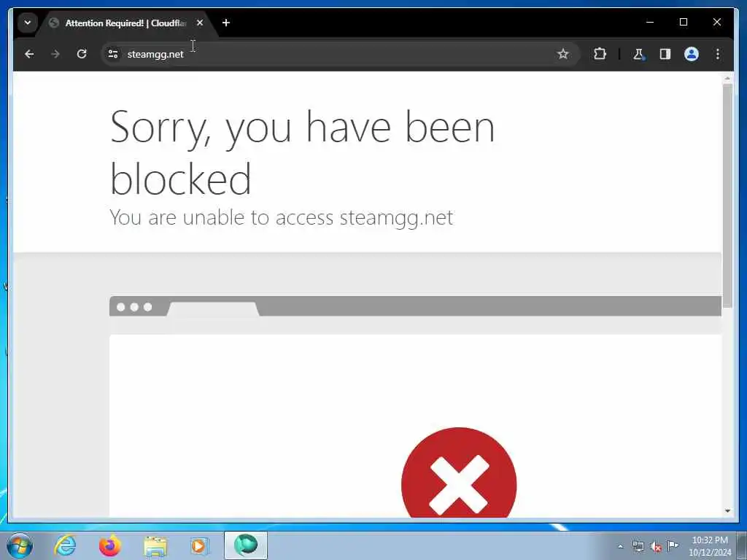Click the forward navigation arrow
Viewport: 747px width, 560px height.
tap(55, 54)
